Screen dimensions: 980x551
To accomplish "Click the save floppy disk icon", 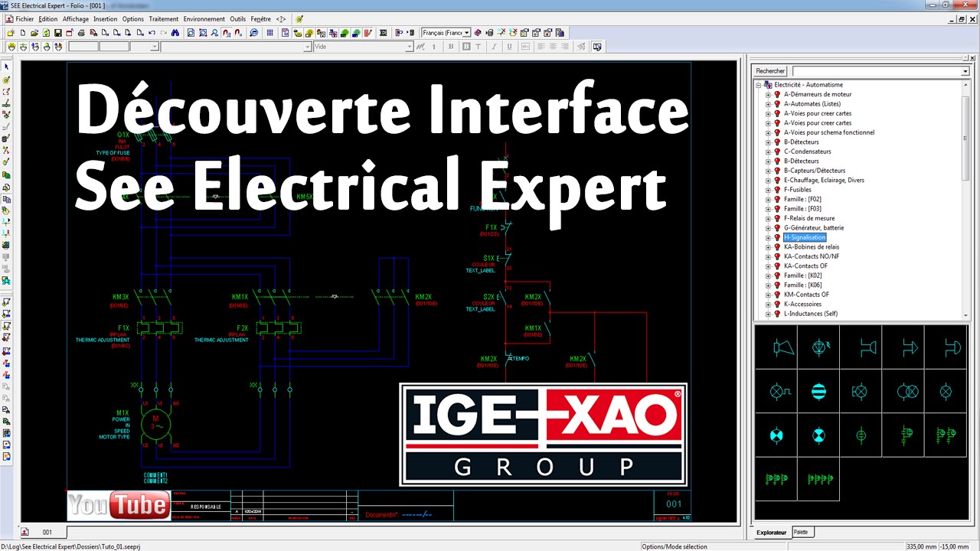I will (x=58, y=33).
